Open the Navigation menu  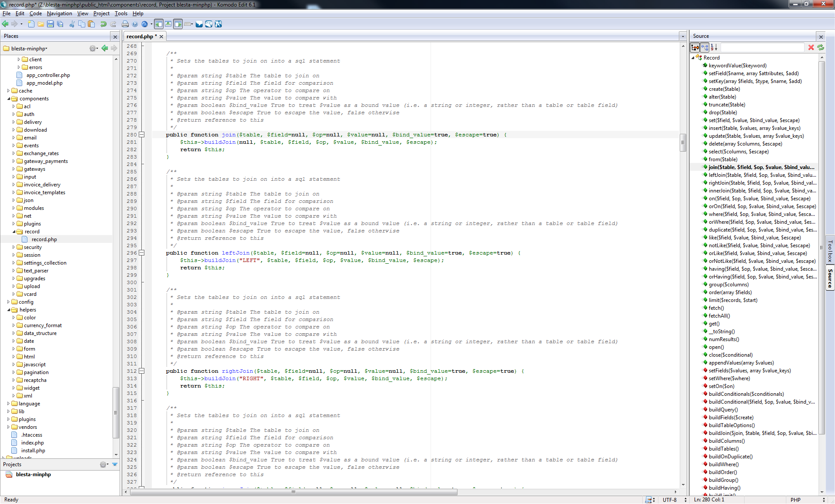point(59,13)
